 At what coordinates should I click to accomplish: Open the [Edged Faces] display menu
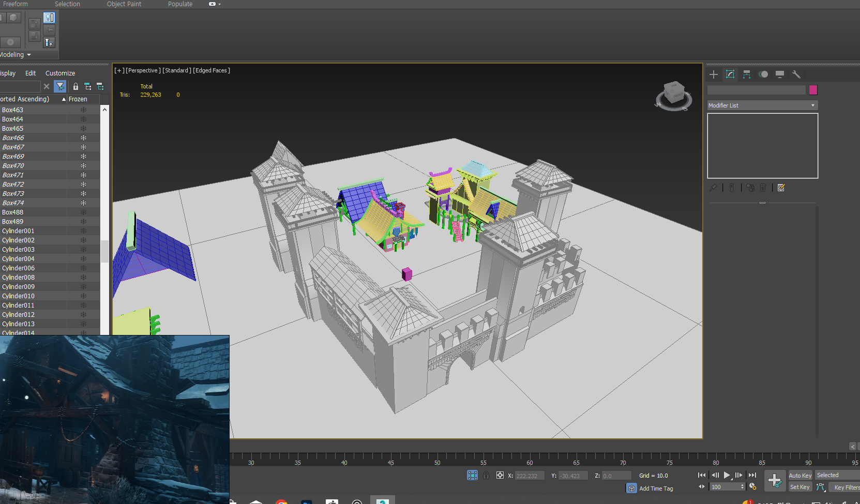coord(212,70)
